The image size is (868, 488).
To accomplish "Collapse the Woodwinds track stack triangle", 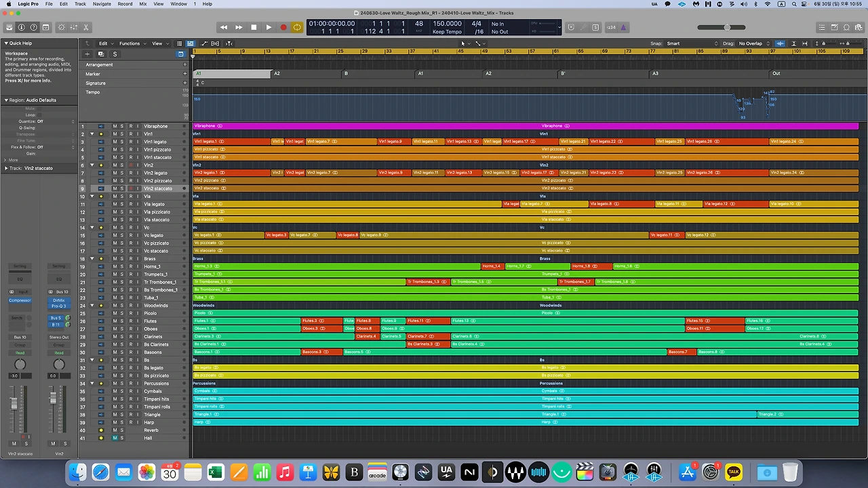I will coord(92,306).
